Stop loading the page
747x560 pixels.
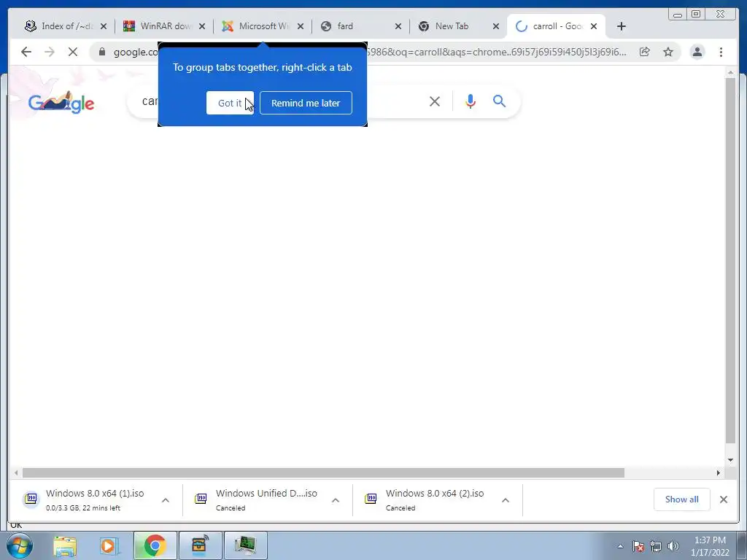[73, 52]
